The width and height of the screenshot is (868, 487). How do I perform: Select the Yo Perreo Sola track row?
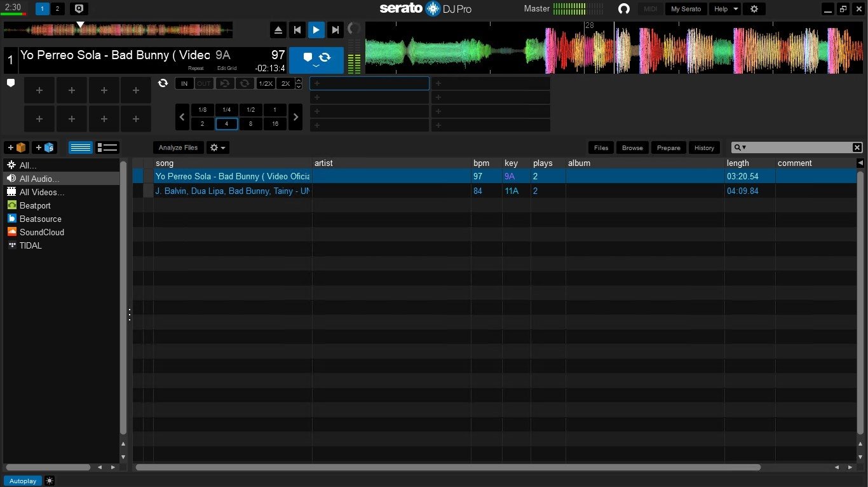[x=494, y=176]
